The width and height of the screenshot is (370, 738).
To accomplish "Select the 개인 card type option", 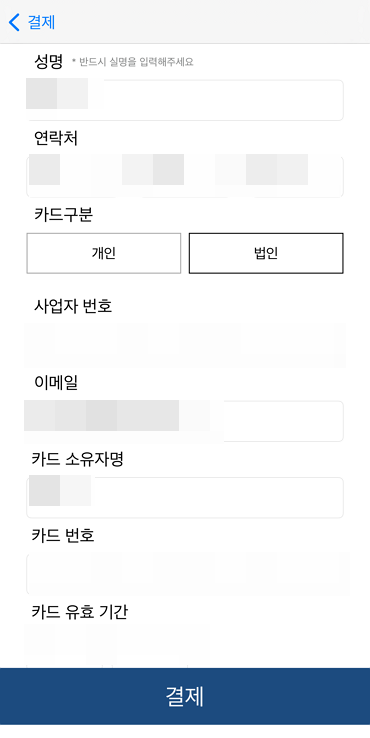I will [104, 253].
